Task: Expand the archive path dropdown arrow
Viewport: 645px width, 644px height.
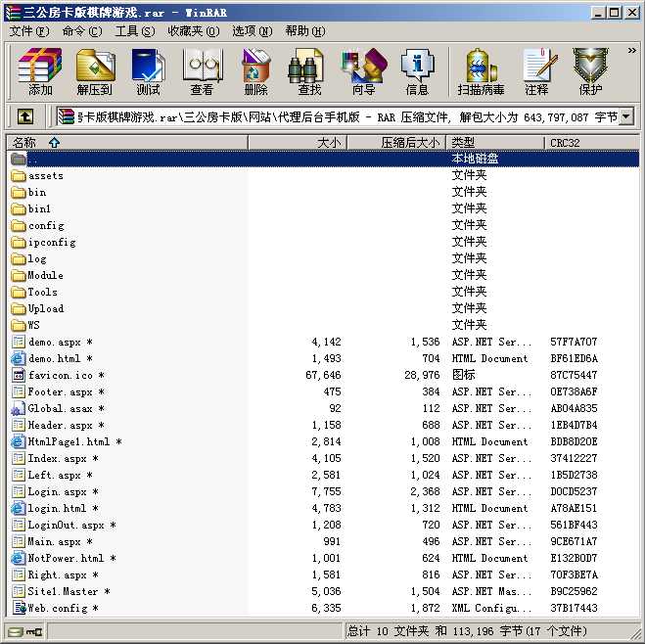Action: coord(626,116)
